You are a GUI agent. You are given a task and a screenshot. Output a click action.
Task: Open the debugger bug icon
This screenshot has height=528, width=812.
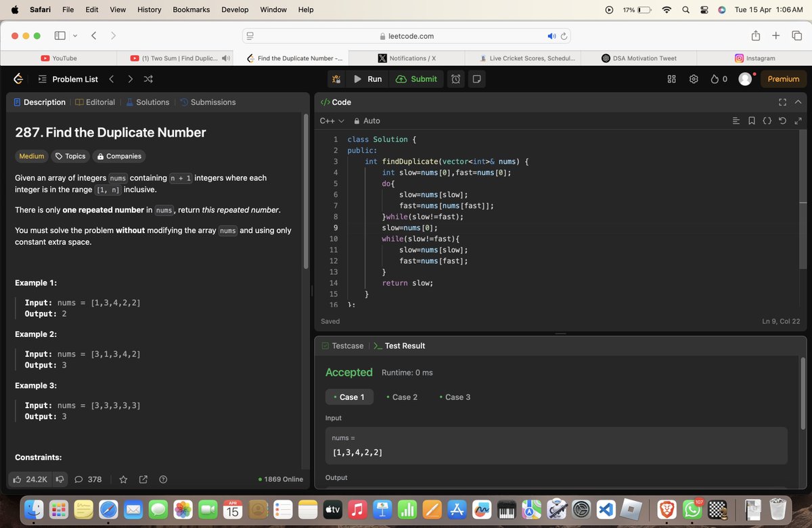point(336,79)
